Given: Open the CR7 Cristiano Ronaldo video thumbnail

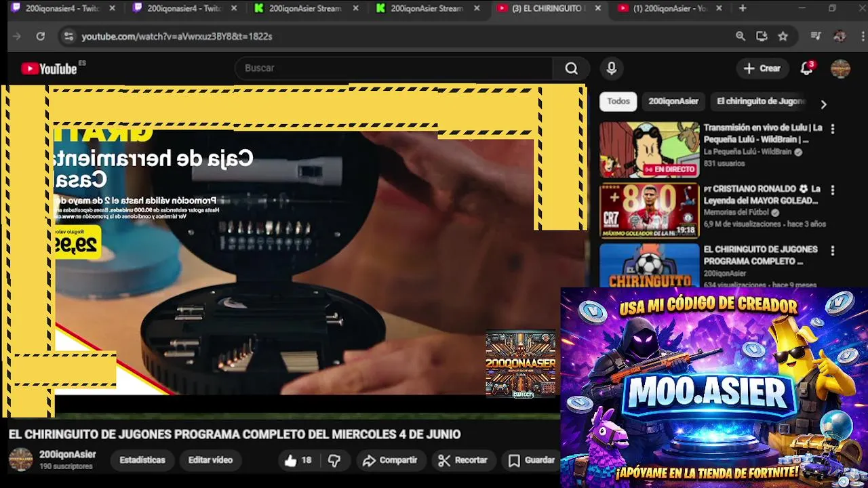Looking at the screenshot, I should point(649,211).
